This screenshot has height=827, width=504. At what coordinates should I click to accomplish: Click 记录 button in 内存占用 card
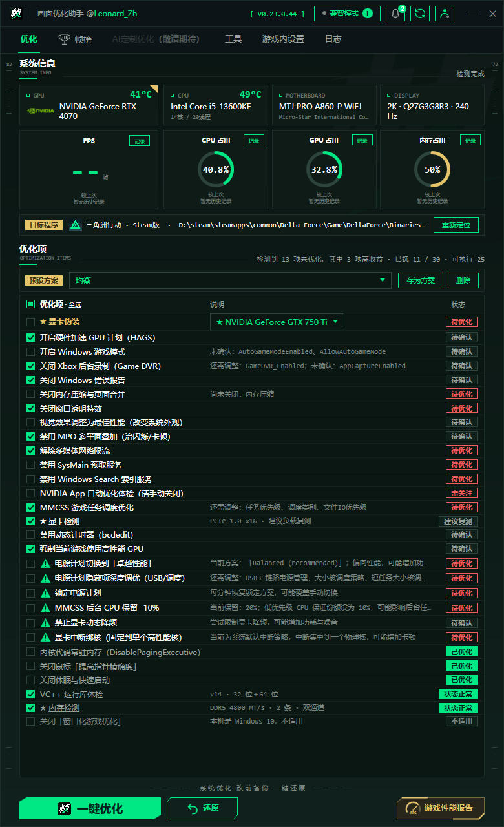pos(470,140)
